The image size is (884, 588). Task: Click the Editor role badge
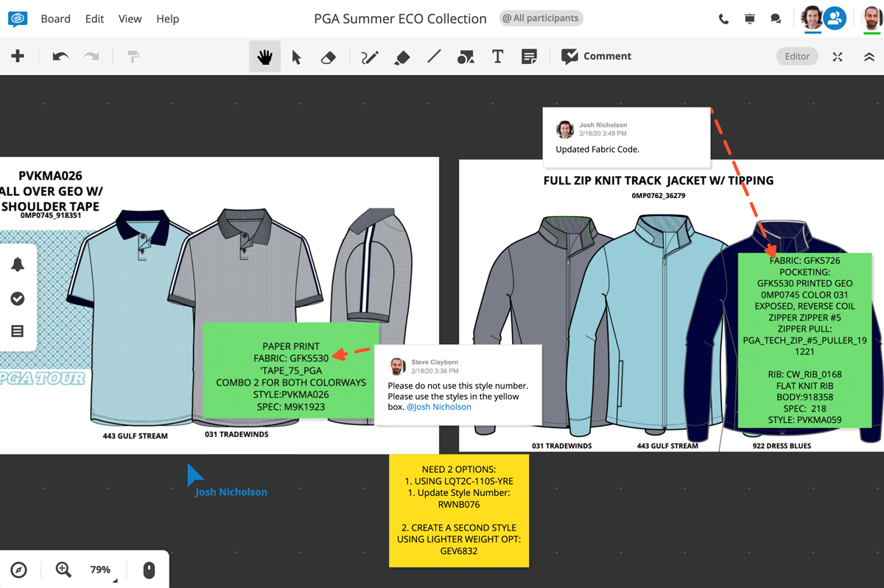(x=797, y=56)
